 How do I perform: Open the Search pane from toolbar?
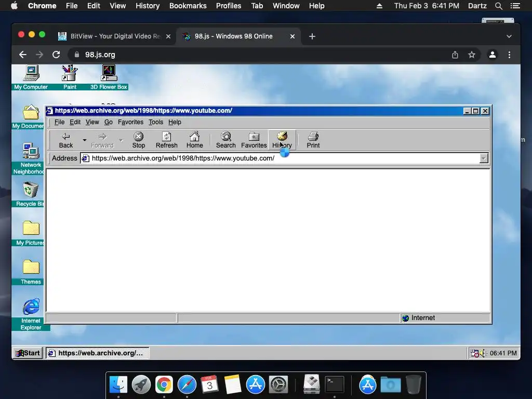click(x=225, y=140)
